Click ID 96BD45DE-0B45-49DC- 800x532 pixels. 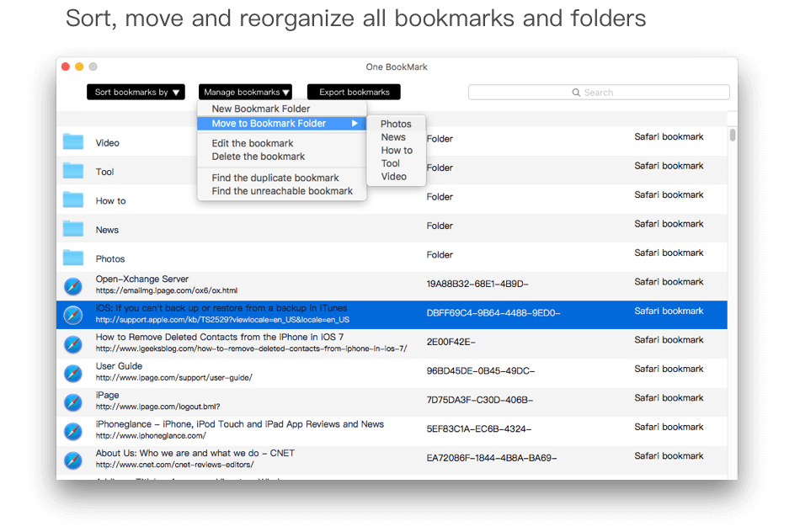481,371
